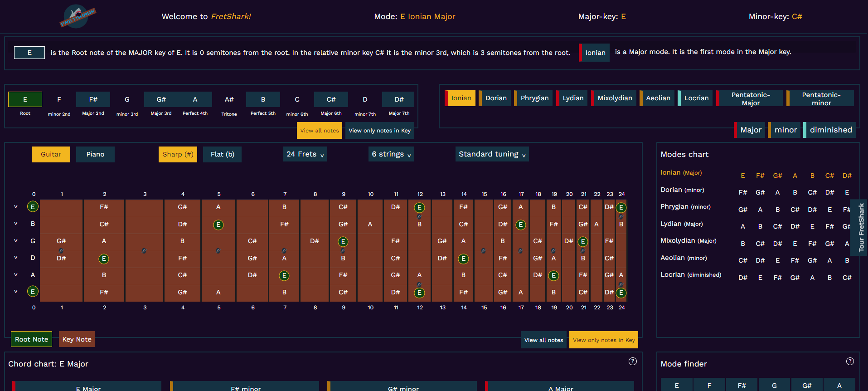Select Sharp (#) notation
The height and width of the screenshot is (391, 868).
coord(178,154)
